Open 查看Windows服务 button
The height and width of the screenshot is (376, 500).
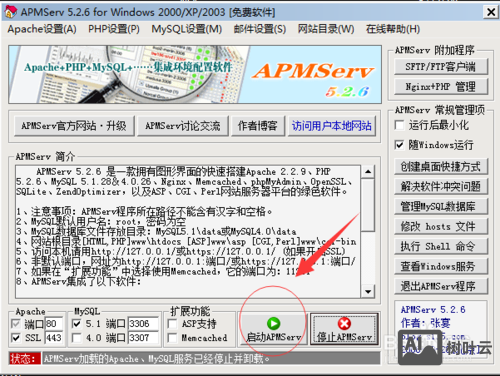pos(441,266)
